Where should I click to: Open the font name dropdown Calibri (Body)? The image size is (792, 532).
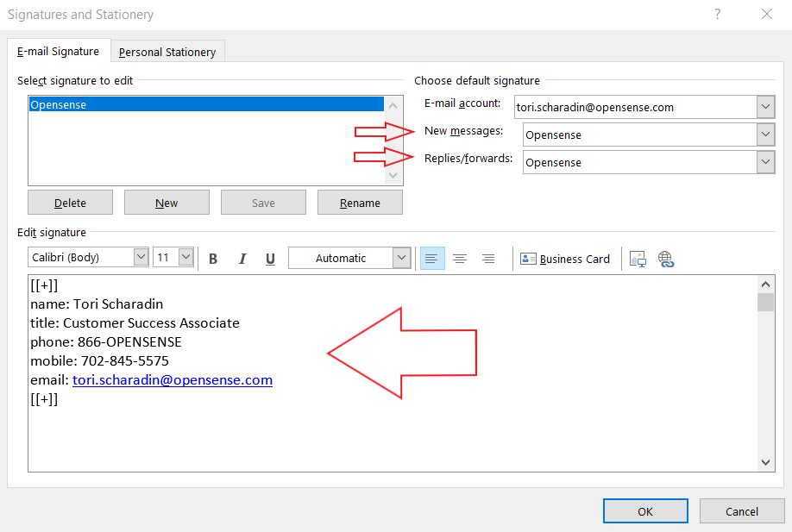[x=141, y=257]
